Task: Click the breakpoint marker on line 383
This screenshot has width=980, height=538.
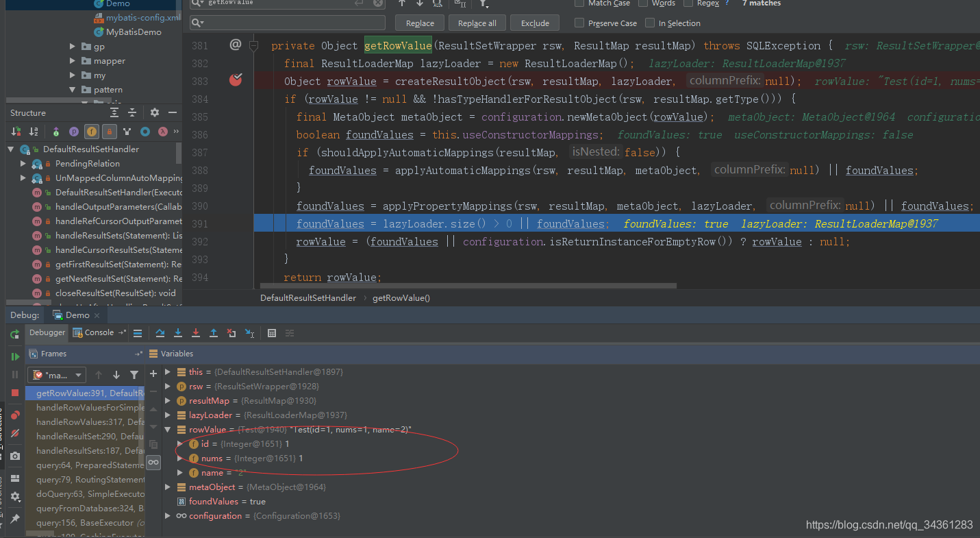Action: click(236, 80)
